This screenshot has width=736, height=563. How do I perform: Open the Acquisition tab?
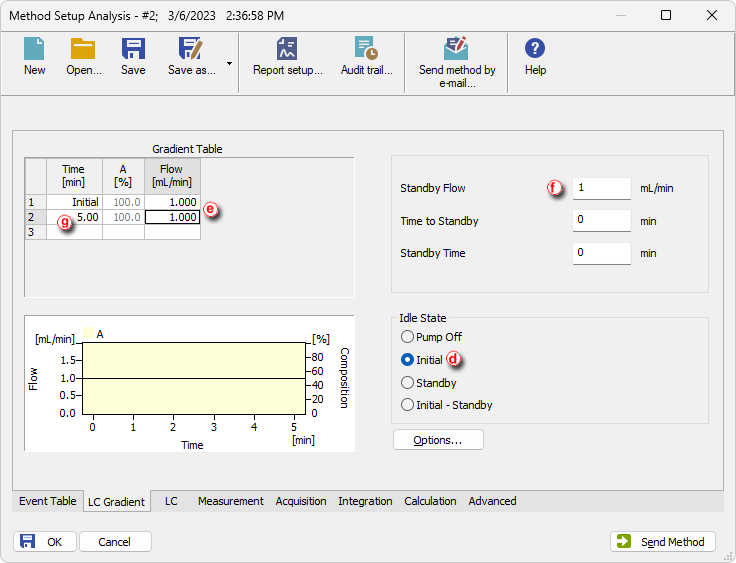tap(301, 501)
